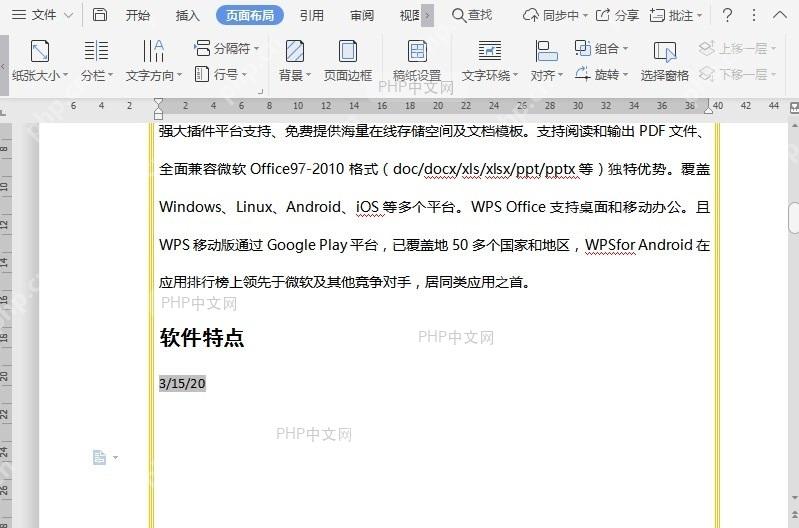Click the scrollbar up arrow
The width and height of the screenshot is (799, 528).
[x=794, y=125]
